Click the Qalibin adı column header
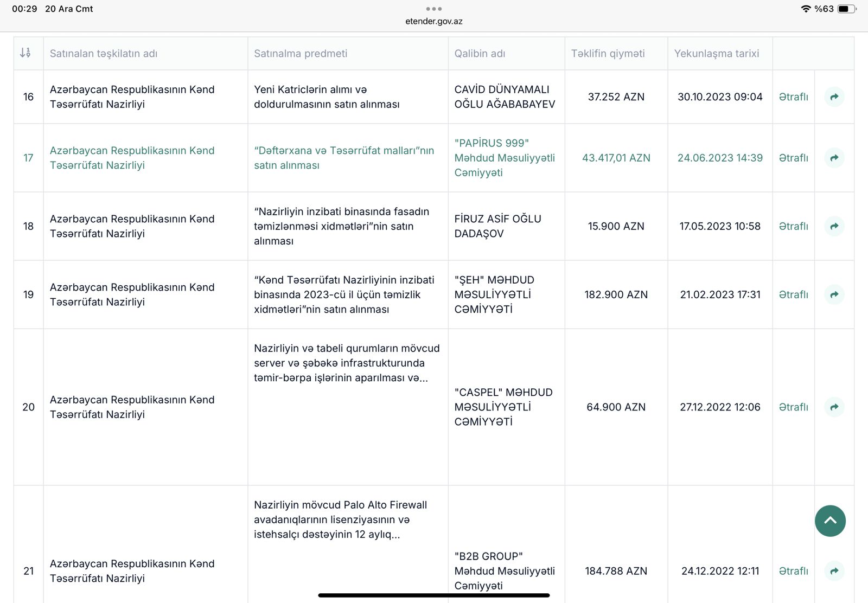This screenshot has width=868, height=603. click(480, 53)
